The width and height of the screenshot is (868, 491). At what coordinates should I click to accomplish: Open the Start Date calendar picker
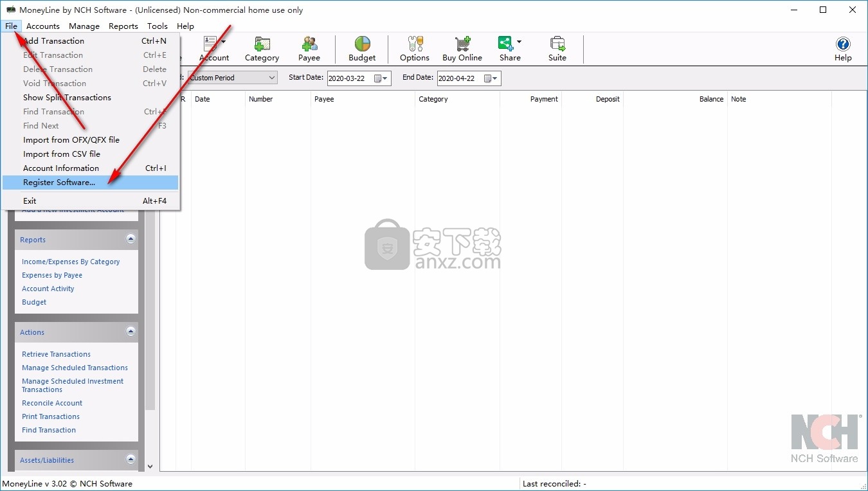pyautogui.click(x=381, y=78)
